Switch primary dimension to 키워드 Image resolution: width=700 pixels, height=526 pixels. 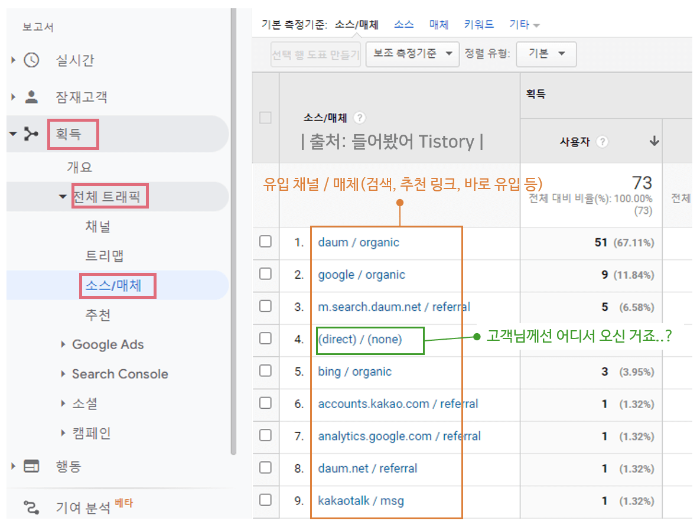pos(479,25)
